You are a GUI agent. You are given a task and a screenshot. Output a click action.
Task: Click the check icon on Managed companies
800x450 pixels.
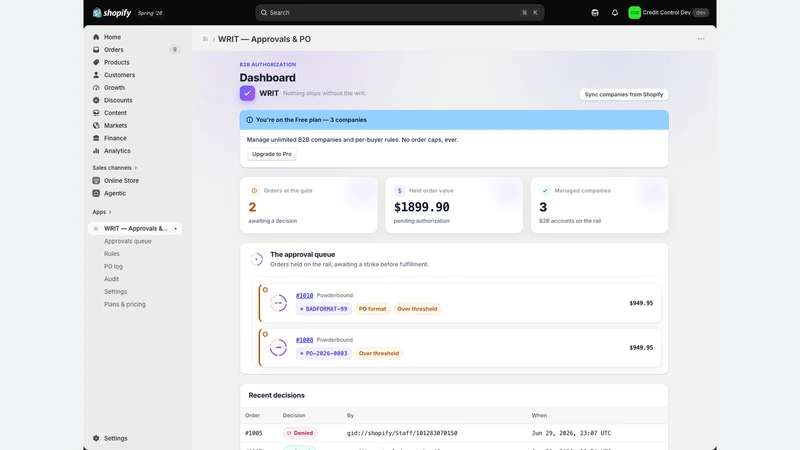point(545,191)
